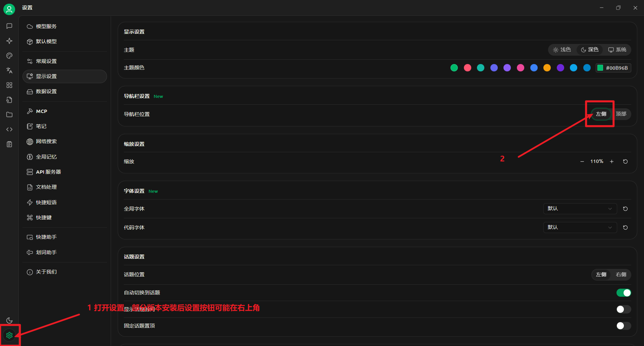This screenshot has width=644, height=346.
Task: Set navigation bar position to 顶部
Action: [x=621, y=114]
